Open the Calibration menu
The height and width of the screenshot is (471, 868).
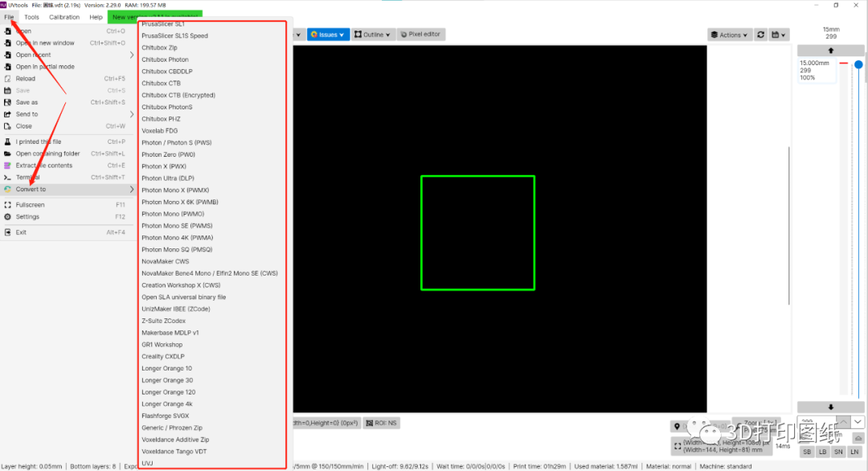pos(64,17)
